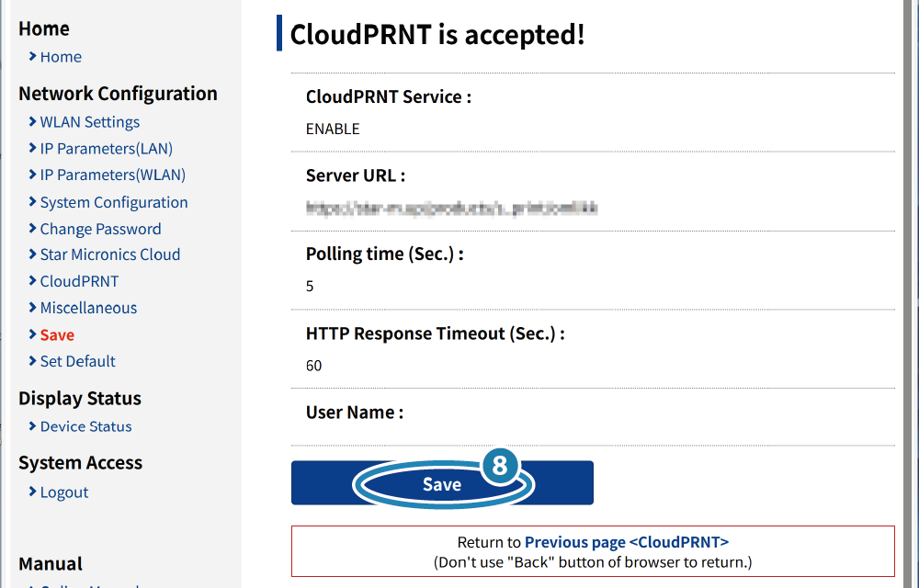Click the blurred Server URL value
Image resolution: width=919 pixels, height=588 pixels.
[451, 208]
